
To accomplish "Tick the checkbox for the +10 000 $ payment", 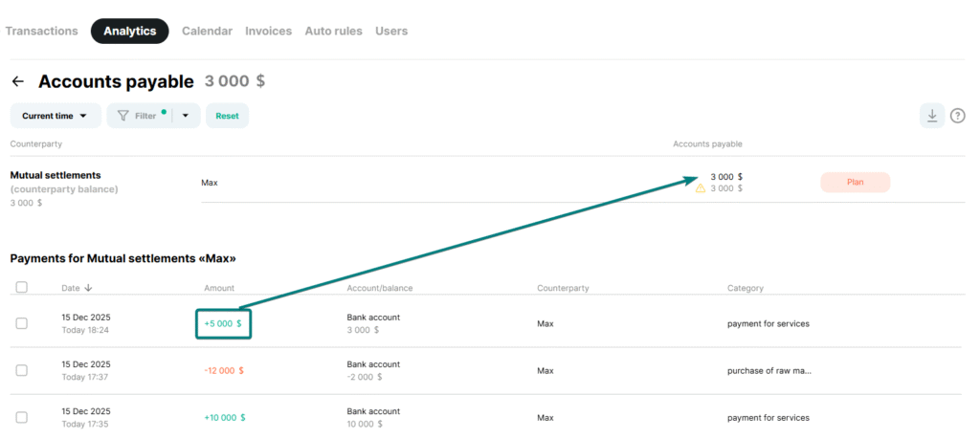I will [x=21, y=417].
